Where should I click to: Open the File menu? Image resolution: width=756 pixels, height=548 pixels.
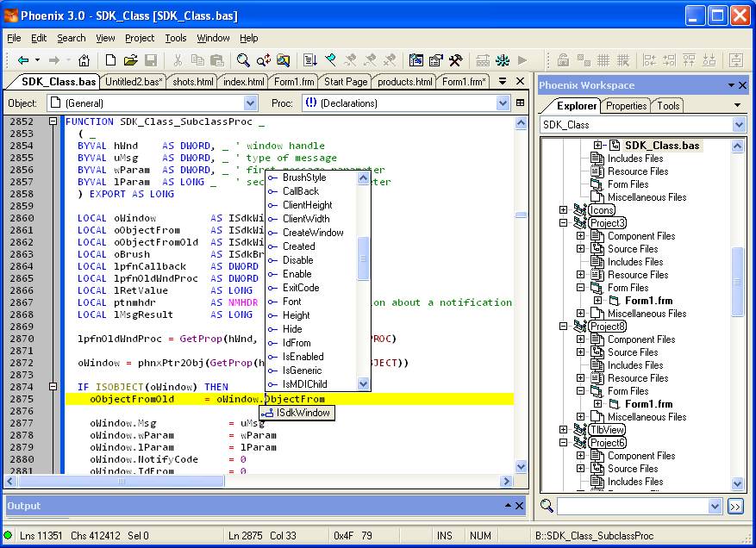click(x=14, y=38)
